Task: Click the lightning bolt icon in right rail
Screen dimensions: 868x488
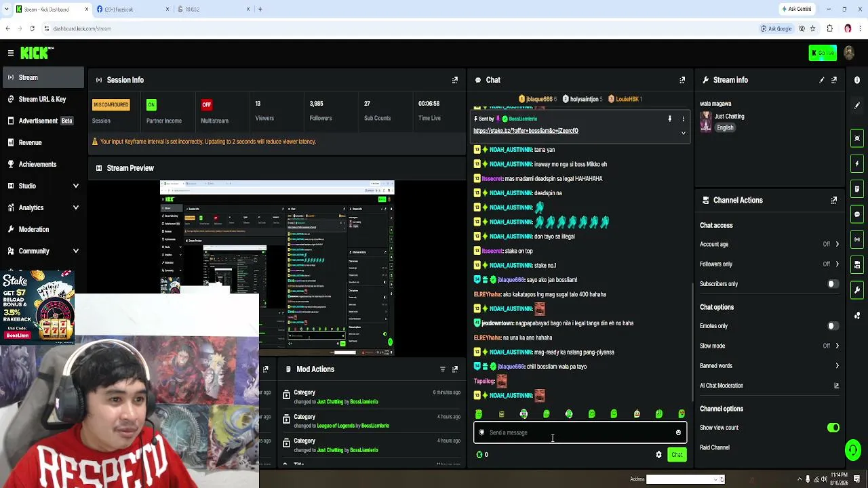Action: (x=857, y=163)
